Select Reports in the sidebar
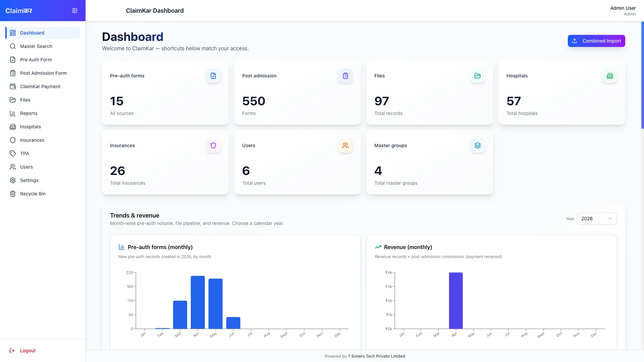 coord(43,113)
